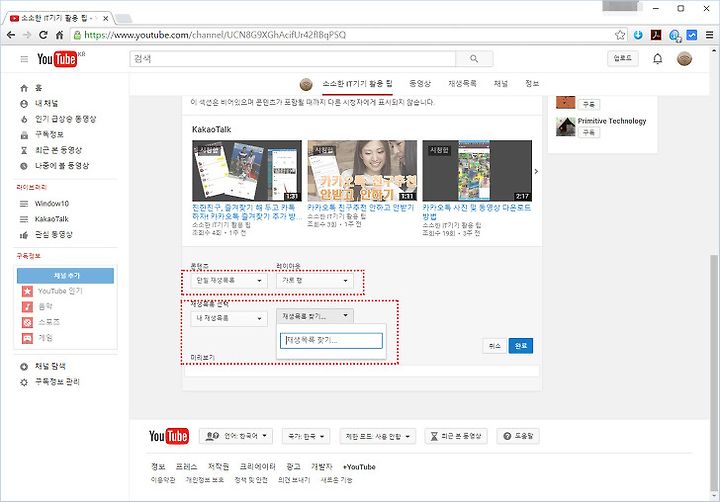Click the browser back arrow

[x=11, y=35]
